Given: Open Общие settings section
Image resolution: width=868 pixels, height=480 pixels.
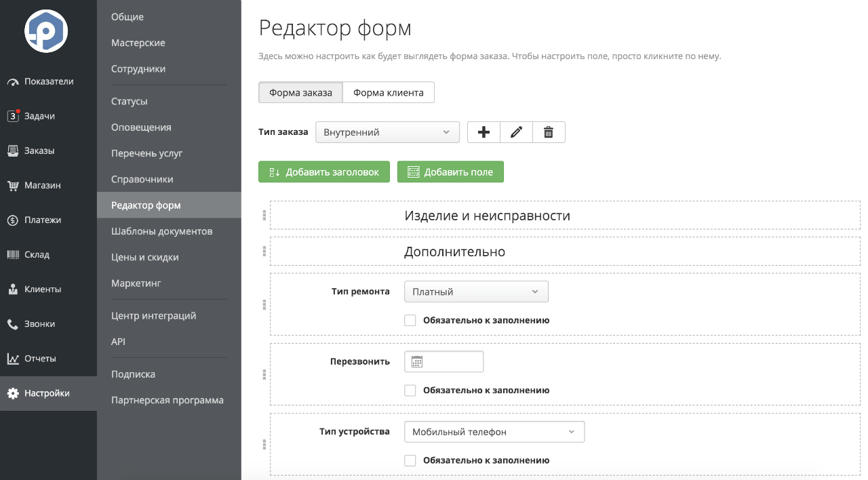Looking at the screenshot, I should (x=127, y=17).
